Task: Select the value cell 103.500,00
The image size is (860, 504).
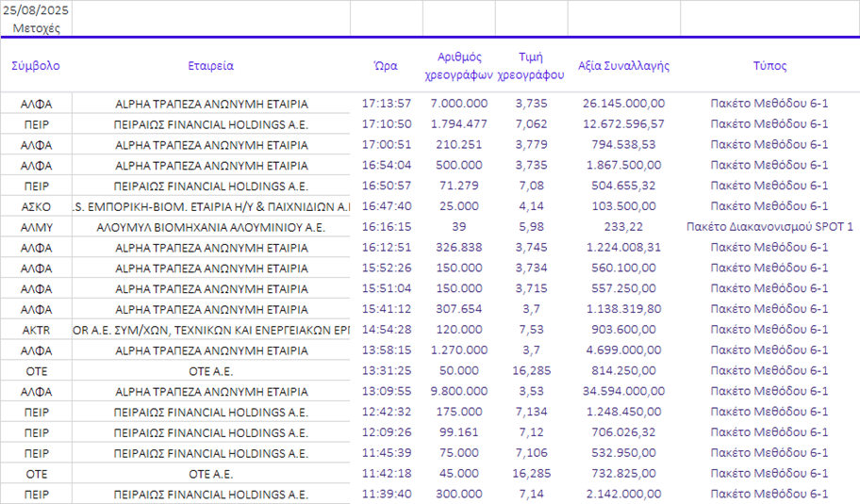Action: click(x=623, y=206)
